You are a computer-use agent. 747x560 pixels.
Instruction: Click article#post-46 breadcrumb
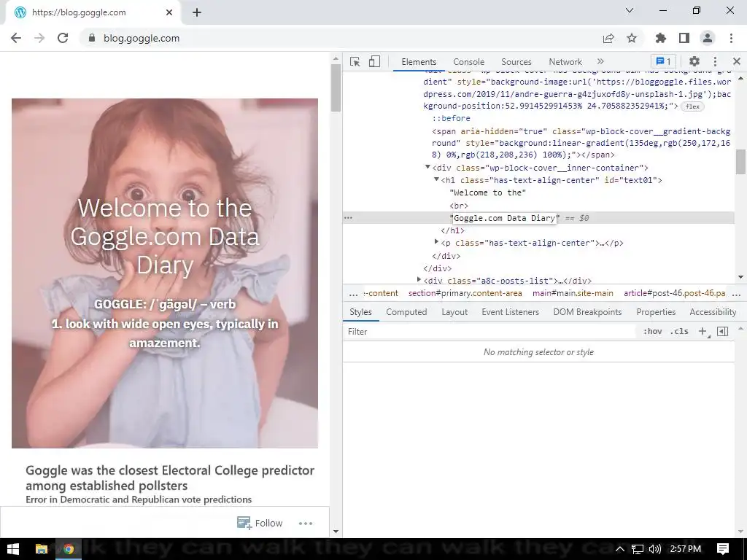675,293
